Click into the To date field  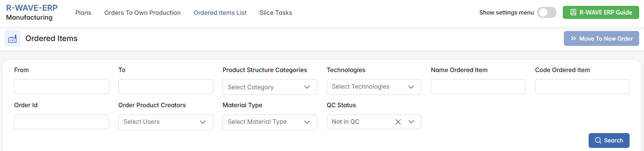click(165, 87)
